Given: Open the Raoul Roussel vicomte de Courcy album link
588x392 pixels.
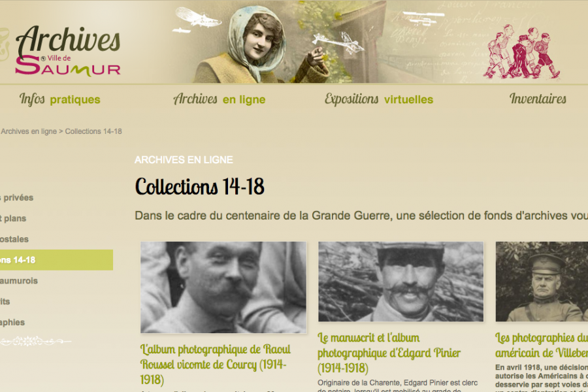Looking at the screenshot, I should (215, 365).
